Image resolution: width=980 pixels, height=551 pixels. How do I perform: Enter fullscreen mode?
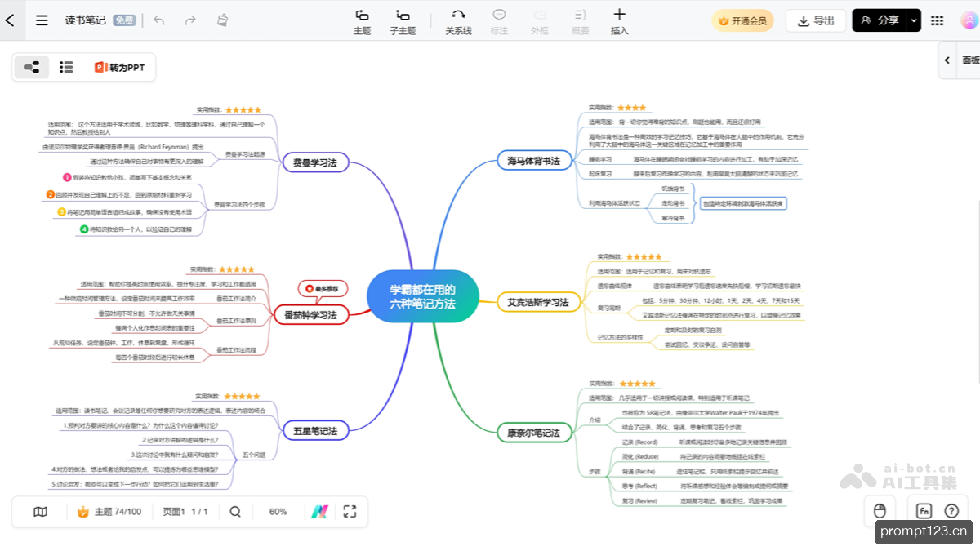coord(350,512)
